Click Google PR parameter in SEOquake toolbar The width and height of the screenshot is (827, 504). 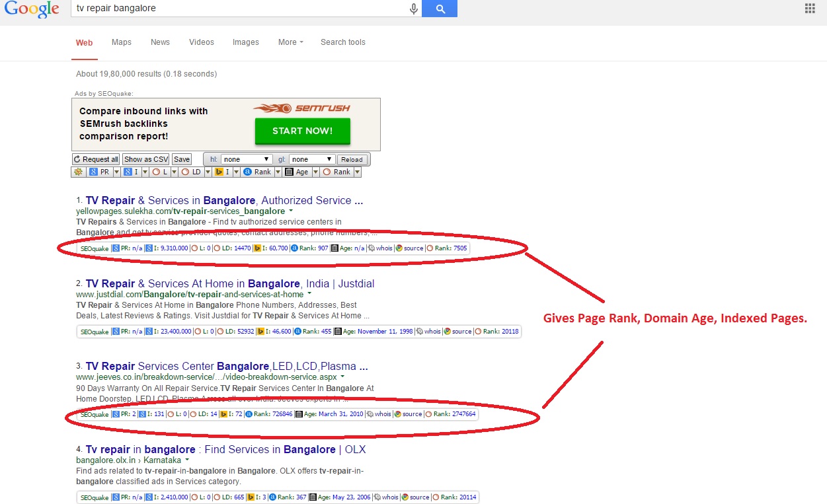tap(100, 172)
